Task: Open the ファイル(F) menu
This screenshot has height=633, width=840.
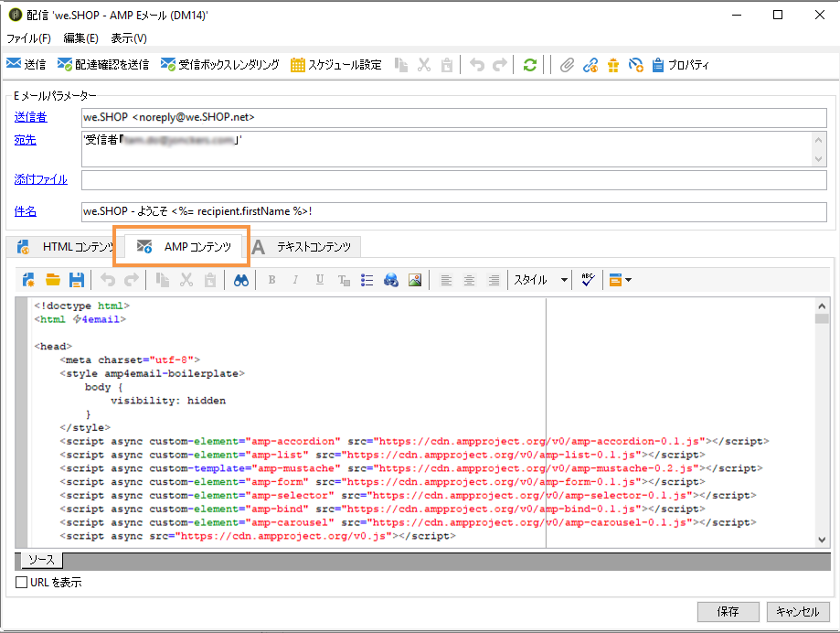Action: pyautogui.click(x=29, y=38)
